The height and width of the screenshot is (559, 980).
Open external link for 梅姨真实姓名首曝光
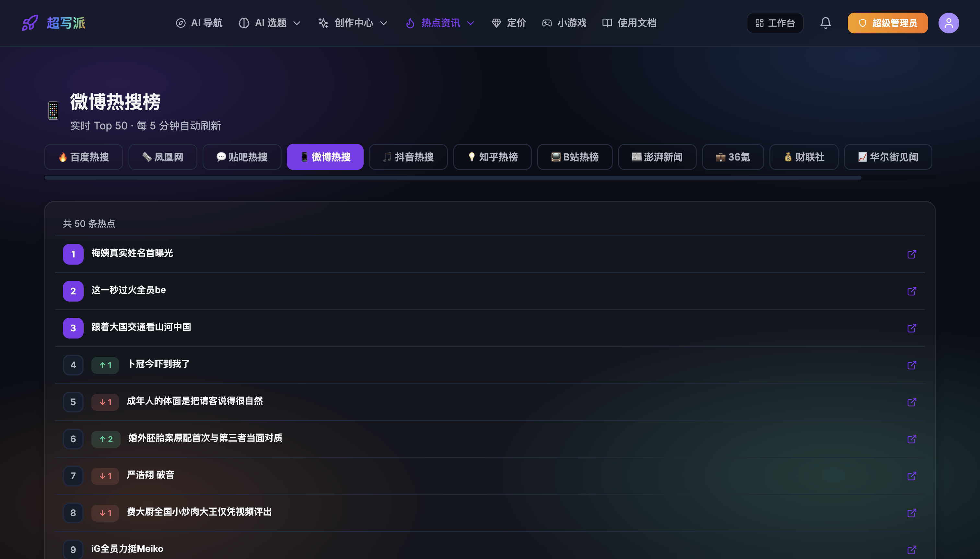tap(912, 254)
